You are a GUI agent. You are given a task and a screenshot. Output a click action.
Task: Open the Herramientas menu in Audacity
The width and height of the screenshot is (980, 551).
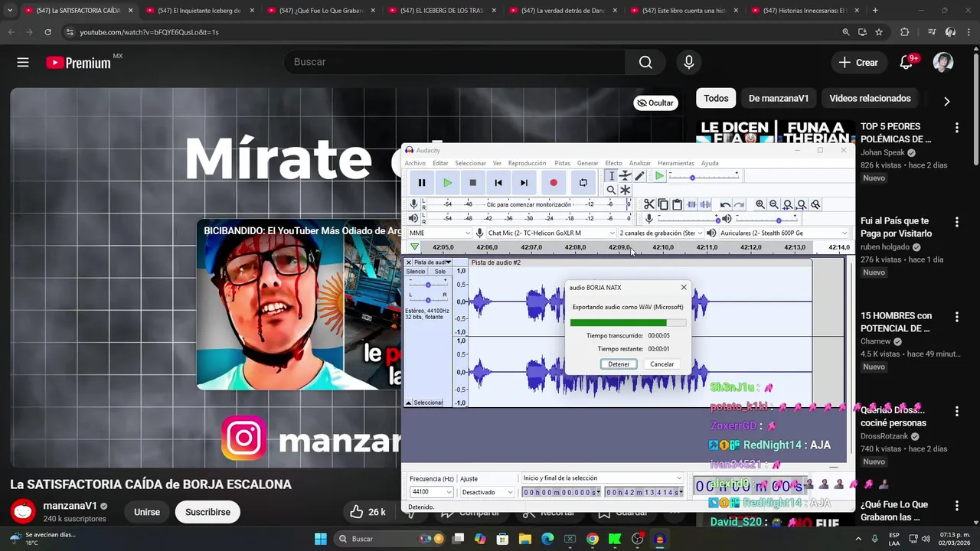[x=676, y=163]
